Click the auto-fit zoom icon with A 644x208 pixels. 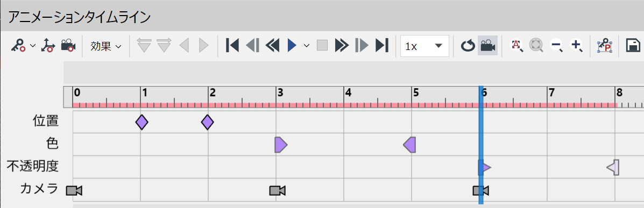(x=516, y=46)
